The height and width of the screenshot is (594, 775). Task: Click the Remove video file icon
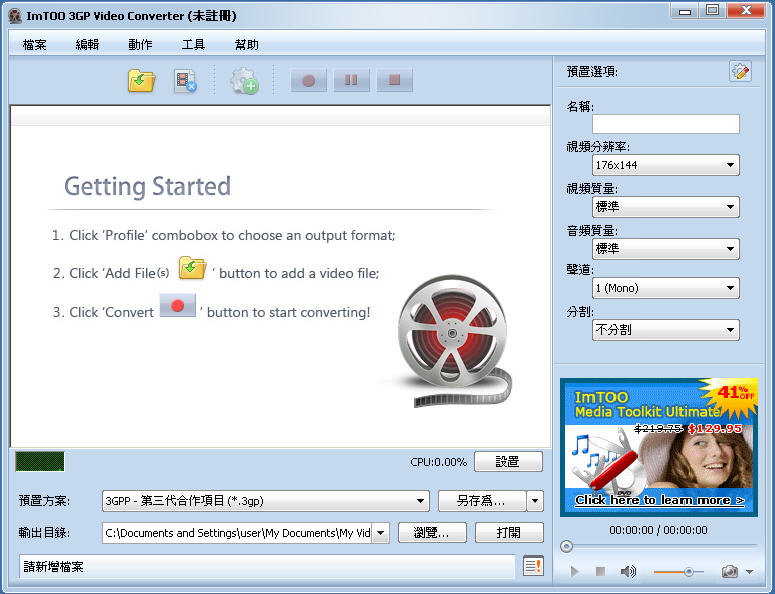(x=185, y=81)
